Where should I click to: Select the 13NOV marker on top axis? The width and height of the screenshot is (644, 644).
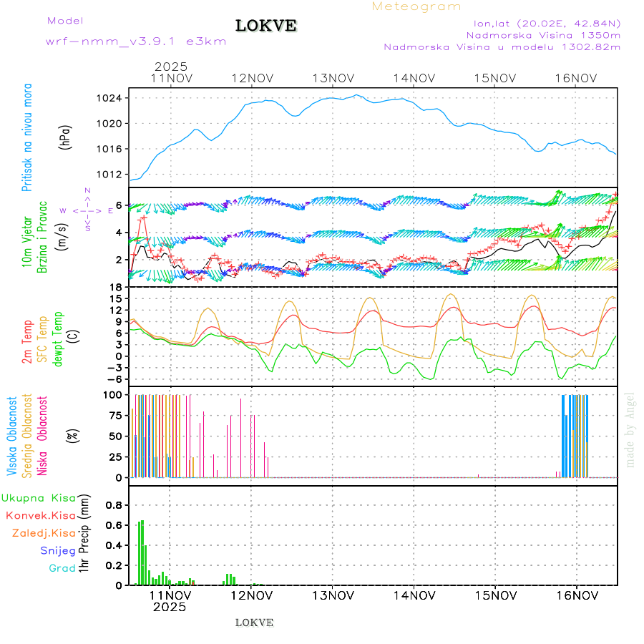click(x=333, y=78)
